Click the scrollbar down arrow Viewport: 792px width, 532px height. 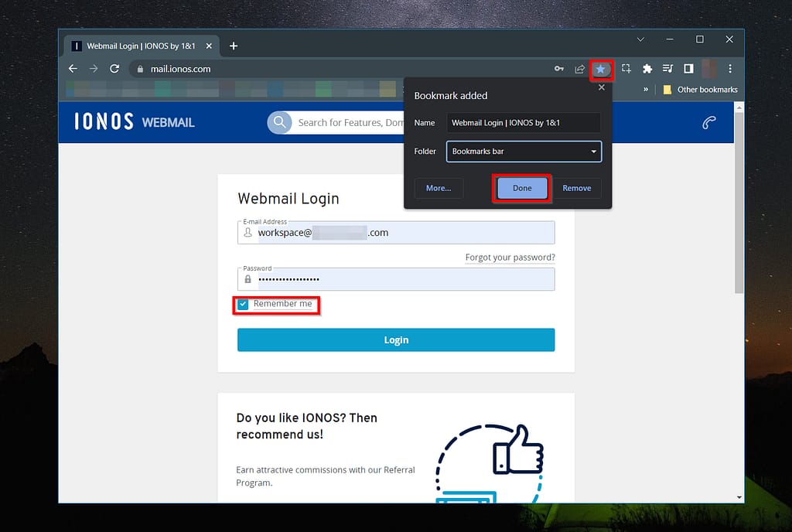tap(739, 497)
